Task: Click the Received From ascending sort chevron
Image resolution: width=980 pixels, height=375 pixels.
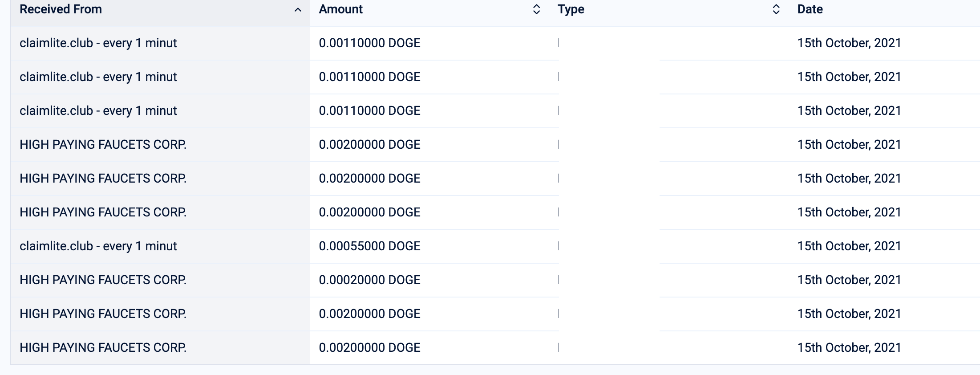Action: pos(298,10)
